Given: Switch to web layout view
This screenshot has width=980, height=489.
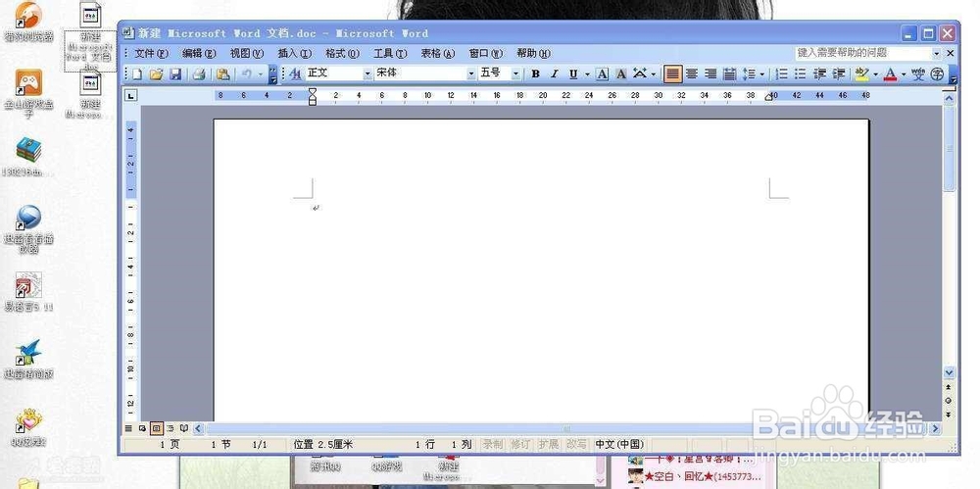Looking at the screenshot, I should pos(142,428).
